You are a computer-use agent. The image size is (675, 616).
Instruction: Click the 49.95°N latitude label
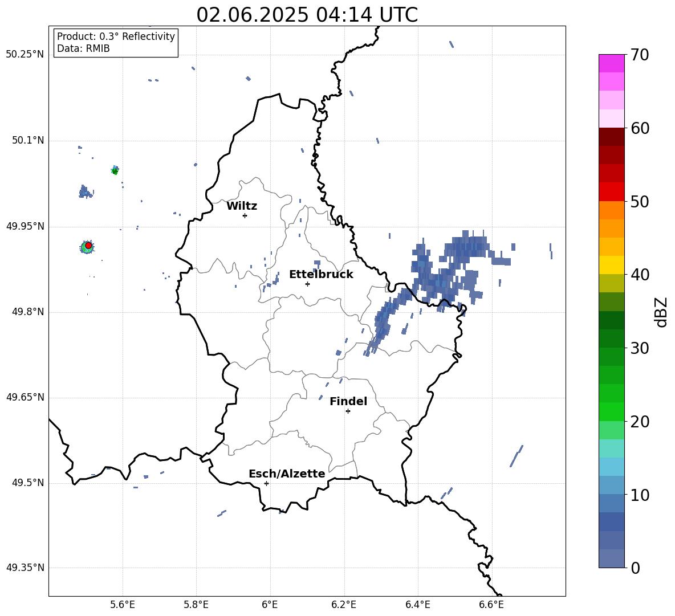point(25,226)
